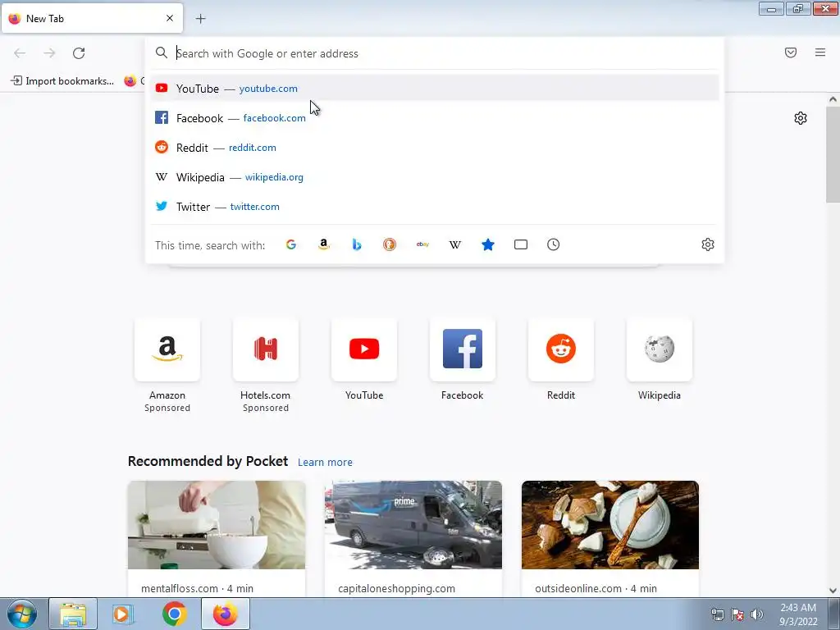The image size is (840, 630).
Task: Choose Twitter suggestion twitter.com
Action: pos(435,206)
